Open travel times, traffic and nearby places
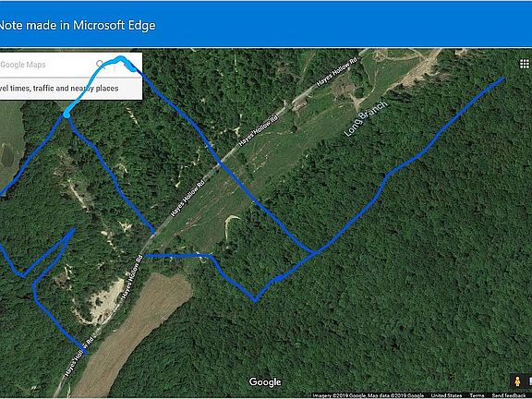The height and width of the screenshot is (399, 532). (59, 89)
